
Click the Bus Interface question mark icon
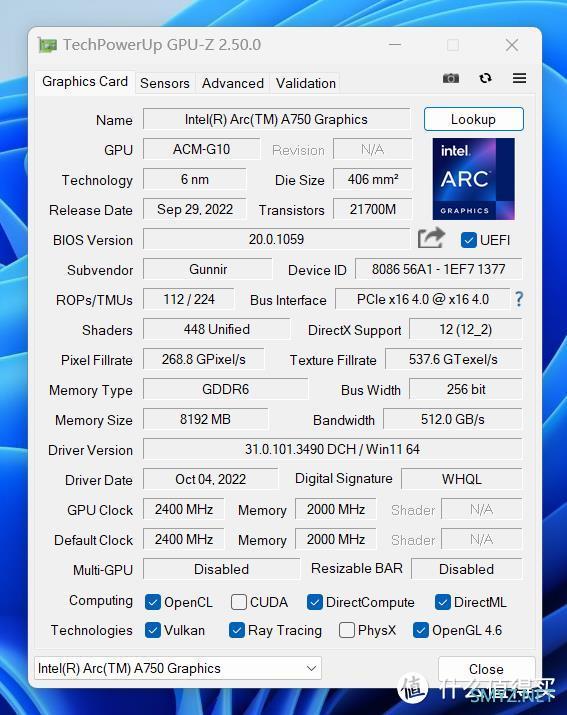tap(519, 299)
